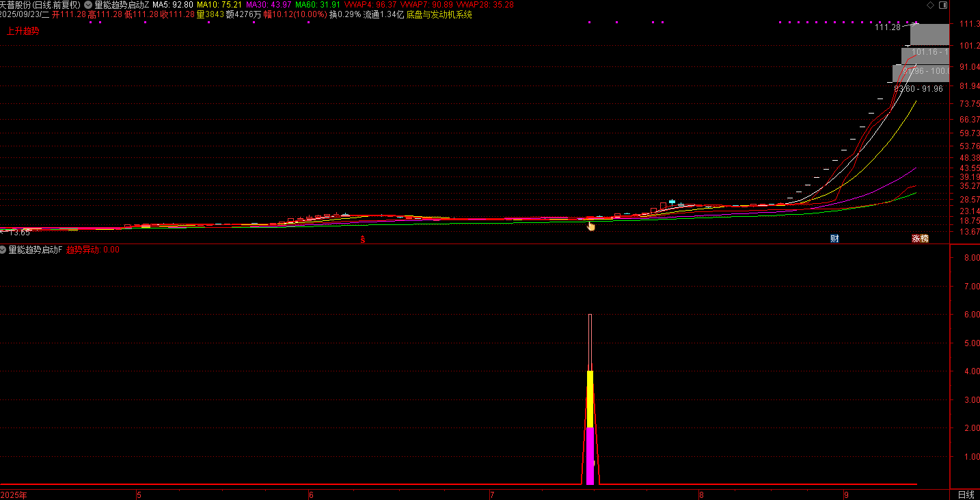Screen dimensions: 980x500
Task: Click the 2025年 timeline label
Action: 14,495
